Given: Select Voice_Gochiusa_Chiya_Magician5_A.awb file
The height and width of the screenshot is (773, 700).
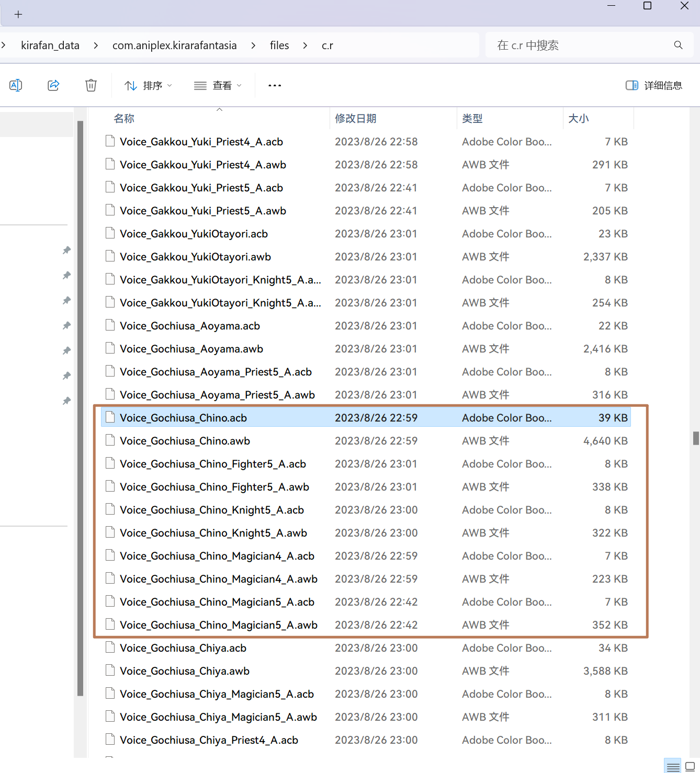Looking at the screenshot, I should pos(366,717).
